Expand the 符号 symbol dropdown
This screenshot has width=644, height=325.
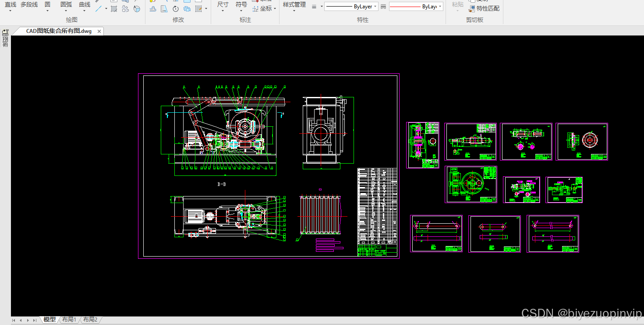point(241,11)
